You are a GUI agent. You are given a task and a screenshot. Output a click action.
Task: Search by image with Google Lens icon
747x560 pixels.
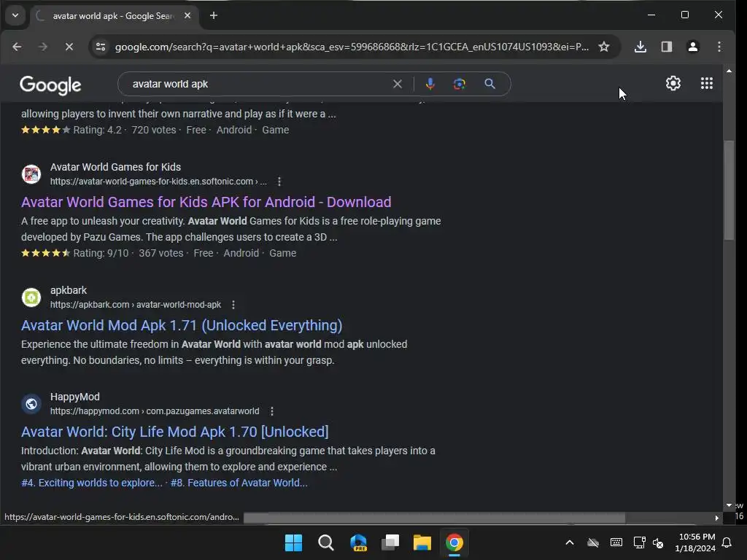point(460,85)
